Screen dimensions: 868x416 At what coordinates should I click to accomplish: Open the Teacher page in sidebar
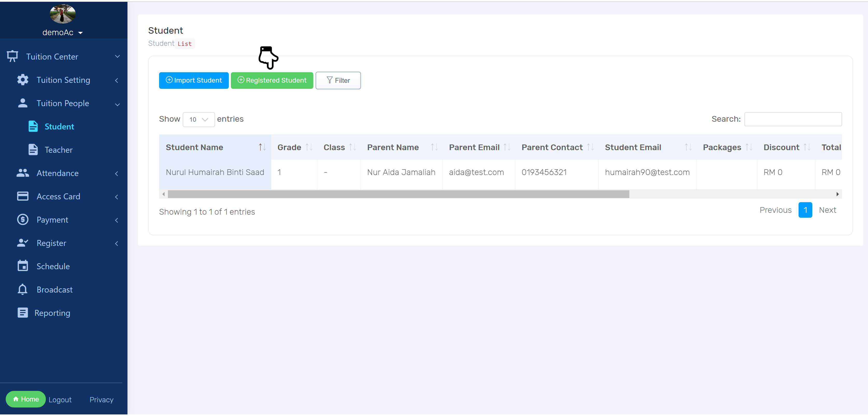click(59, 150)
